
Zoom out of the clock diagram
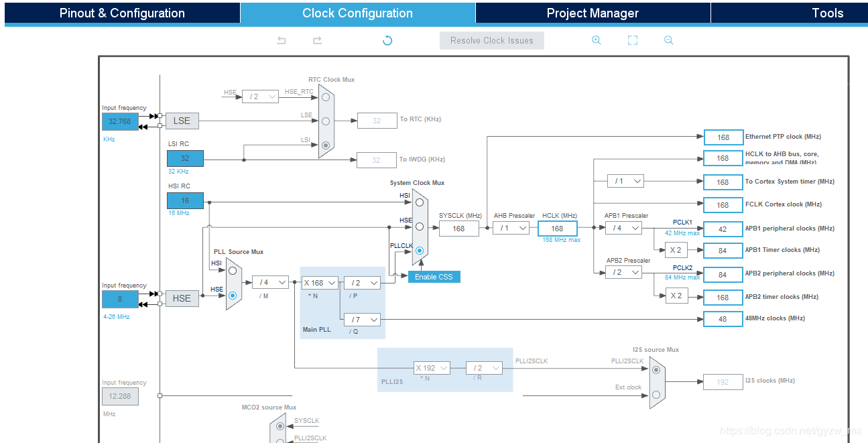click(669, 40)
